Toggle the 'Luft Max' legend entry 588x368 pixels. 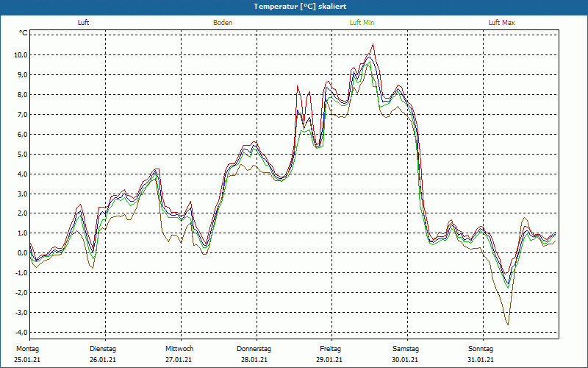click(502, 23)
